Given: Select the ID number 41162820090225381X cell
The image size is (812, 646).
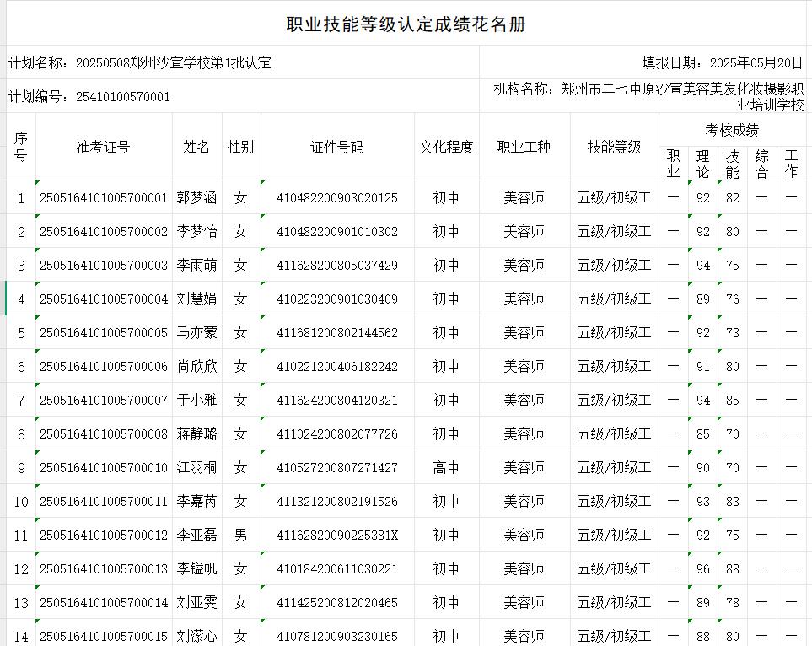Looking at the screenshot, I should pos(337,536).
